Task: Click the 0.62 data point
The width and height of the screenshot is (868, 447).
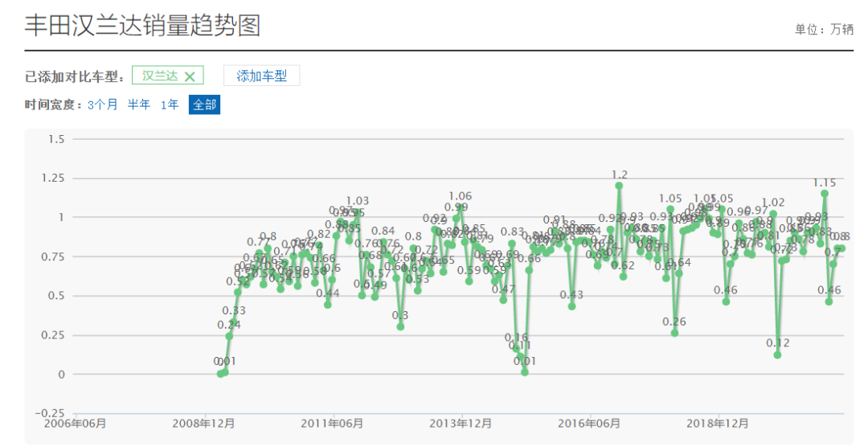Action: (624, 277)
